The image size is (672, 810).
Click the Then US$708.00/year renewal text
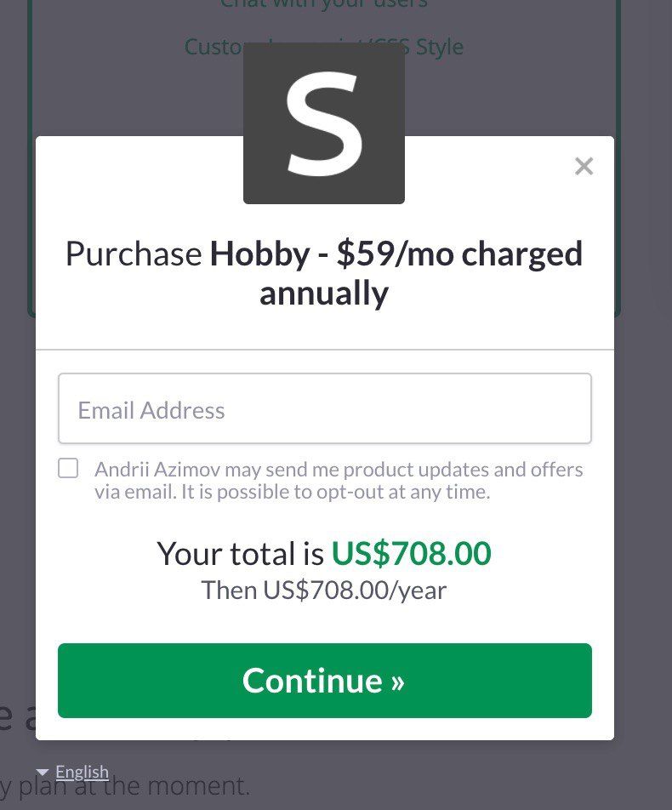click(x=324, y=590)
